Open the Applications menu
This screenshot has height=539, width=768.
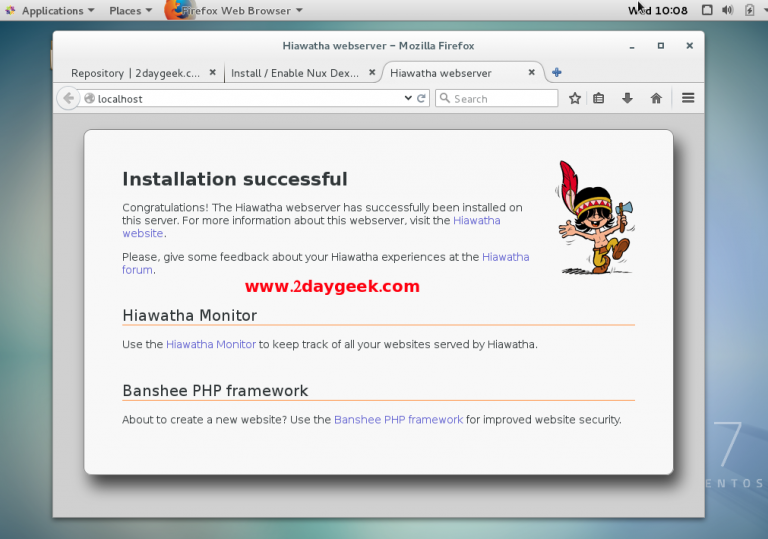pos(51,10)
